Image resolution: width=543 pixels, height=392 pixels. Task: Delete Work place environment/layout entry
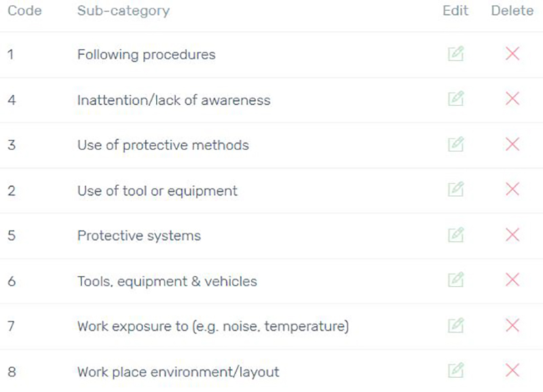click(x=512, y=370)
